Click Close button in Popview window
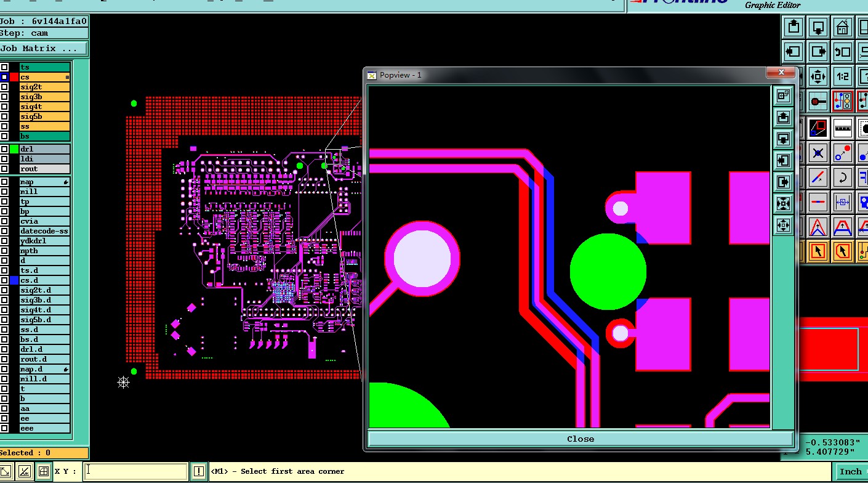 pyautogui.click(x=581, y=439)
